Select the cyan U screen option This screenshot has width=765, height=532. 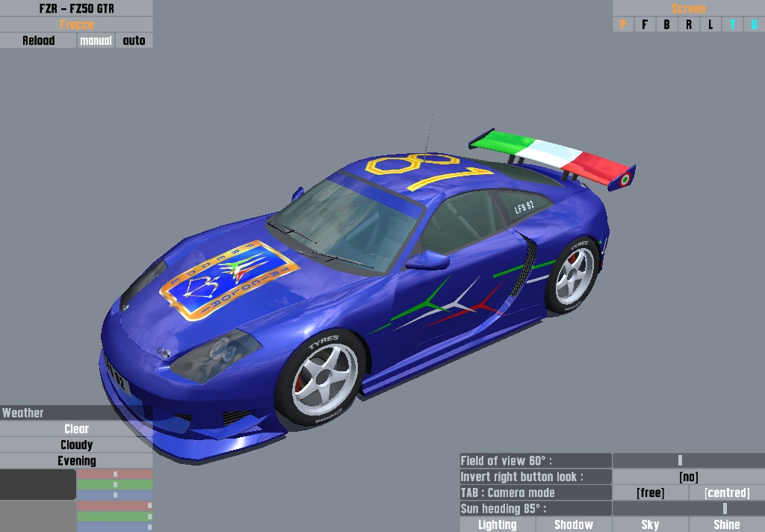click(755, 25)
